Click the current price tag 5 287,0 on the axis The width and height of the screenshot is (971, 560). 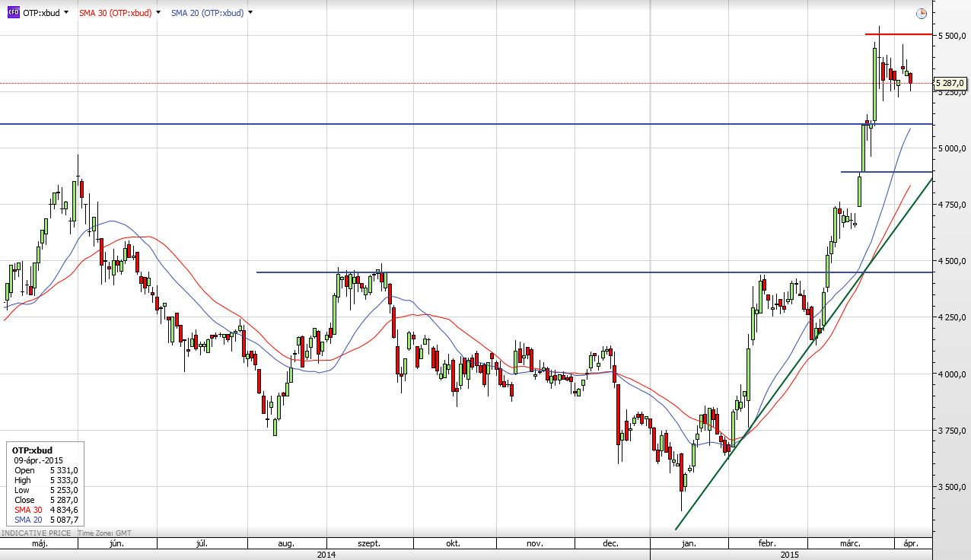950,83
